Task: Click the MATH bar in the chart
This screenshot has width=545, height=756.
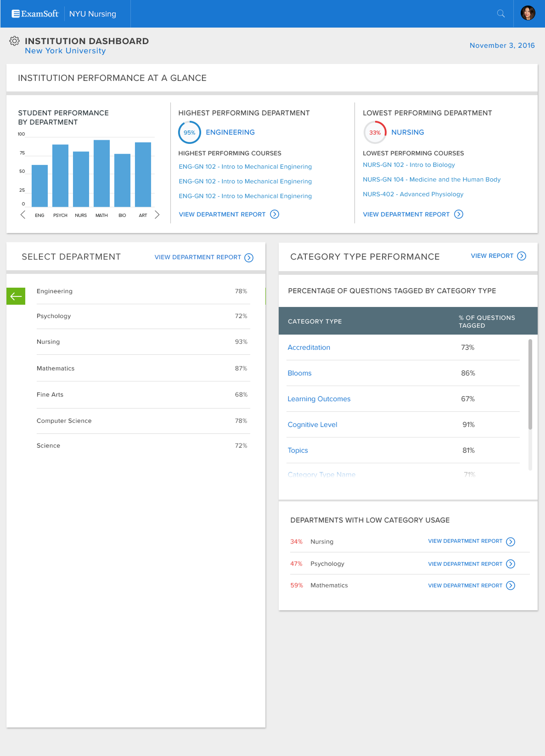Action: pos(102,173)
